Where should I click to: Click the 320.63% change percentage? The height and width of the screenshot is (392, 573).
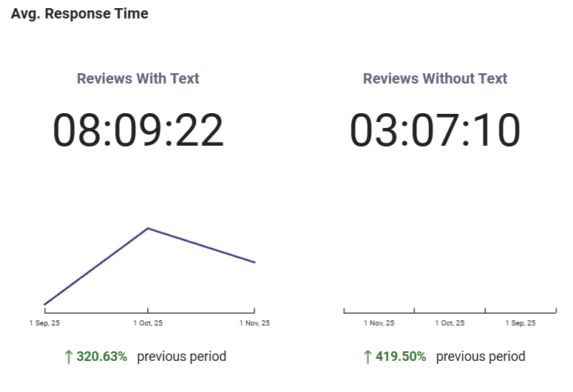[102, 356]
